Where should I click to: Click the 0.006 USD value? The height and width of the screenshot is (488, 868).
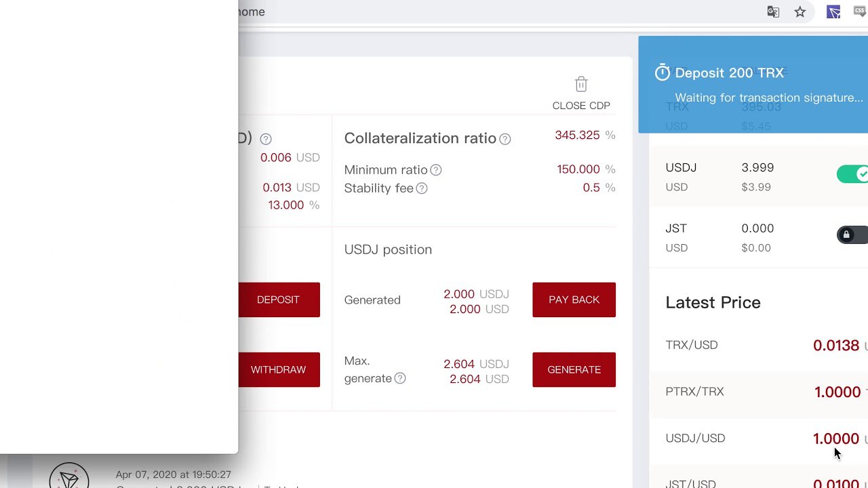pyautogui.click(x=290, y=157)
